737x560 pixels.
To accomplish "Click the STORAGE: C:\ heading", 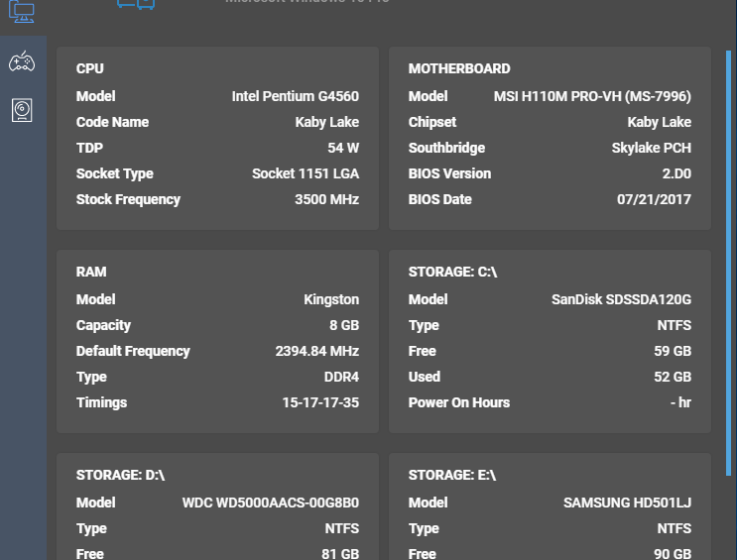I will coord(452,272).
